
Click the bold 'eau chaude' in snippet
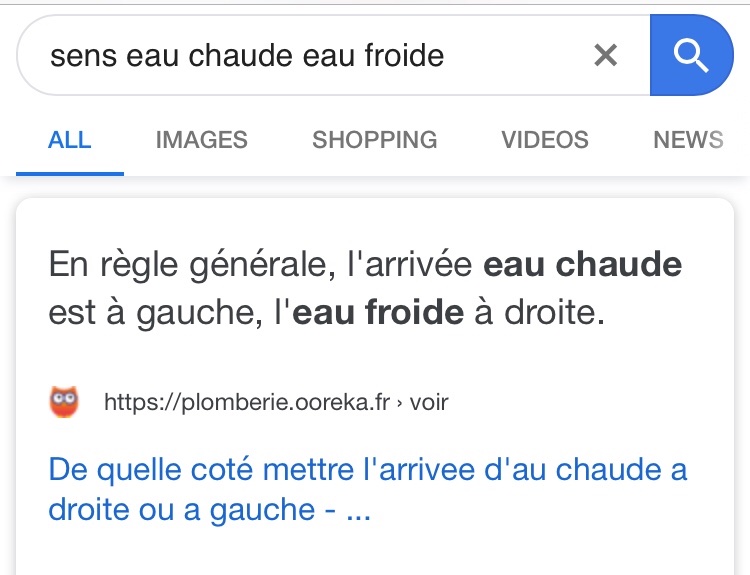point(583,264)
